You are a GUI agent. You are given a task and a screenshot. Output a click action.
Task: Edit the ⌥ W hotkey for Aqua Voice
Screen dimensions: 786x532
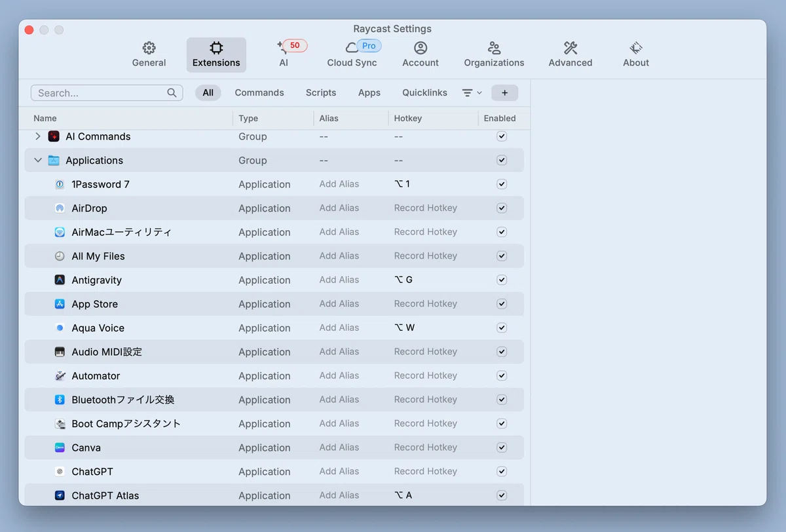[x=404, y=328]
